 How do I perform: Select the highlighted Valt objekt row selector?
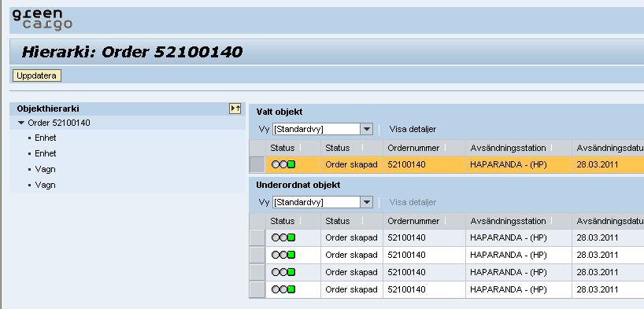click(x=257, y=164)
